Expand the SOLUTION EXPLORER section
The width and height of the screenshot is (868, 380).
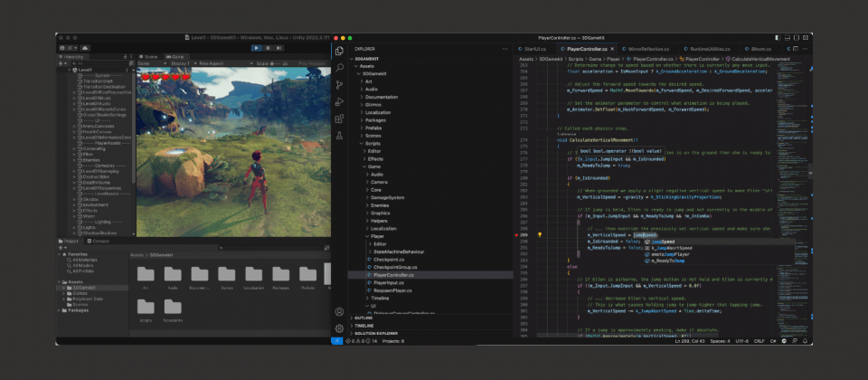(x=430, y=334)
